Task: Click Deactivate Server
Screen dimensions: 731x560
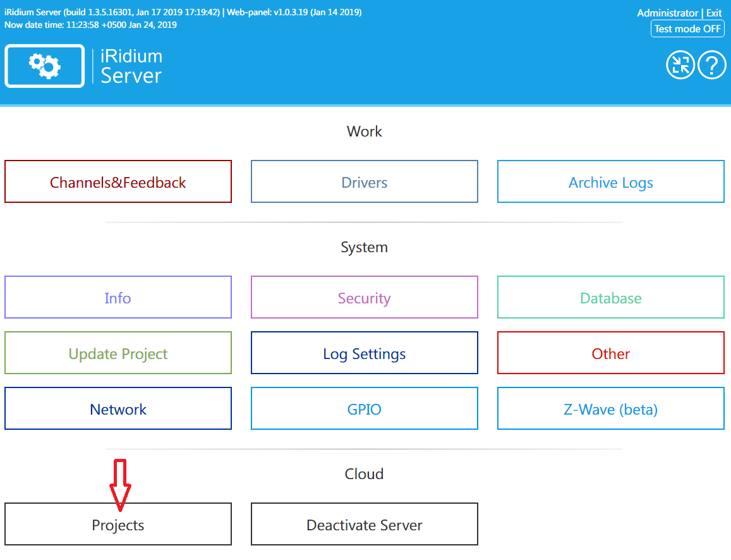Action: (364, 524)
